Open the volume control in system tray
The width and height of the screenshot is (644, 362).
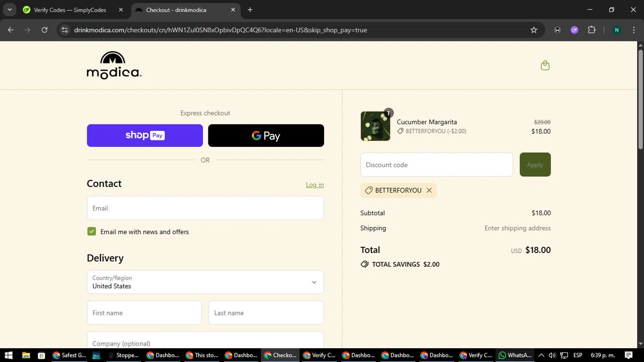tap(552, 355)
